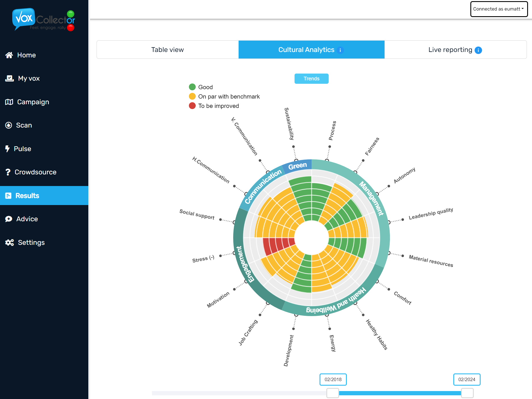The width and height of the screenshot is (532, 399).
Task: Click the Comfort axis label
Action: point(403,298)
